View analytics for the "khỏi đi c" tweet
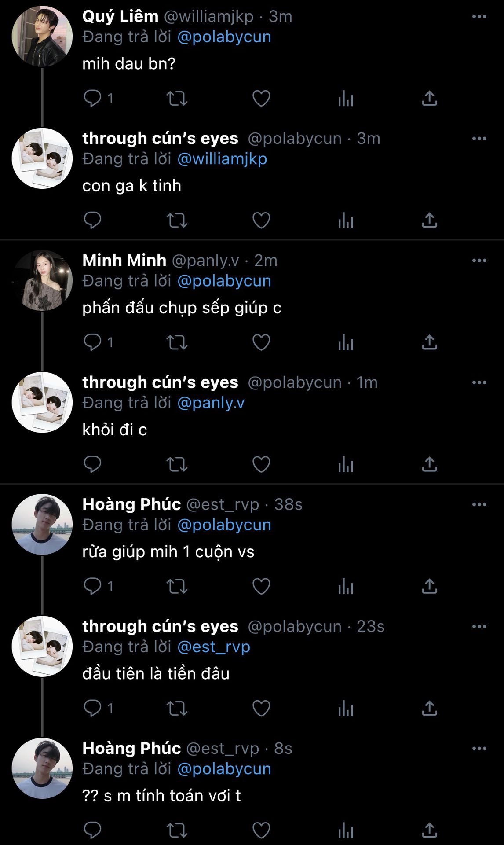Viewport: 504px width, 845px height. pos(346,464)
